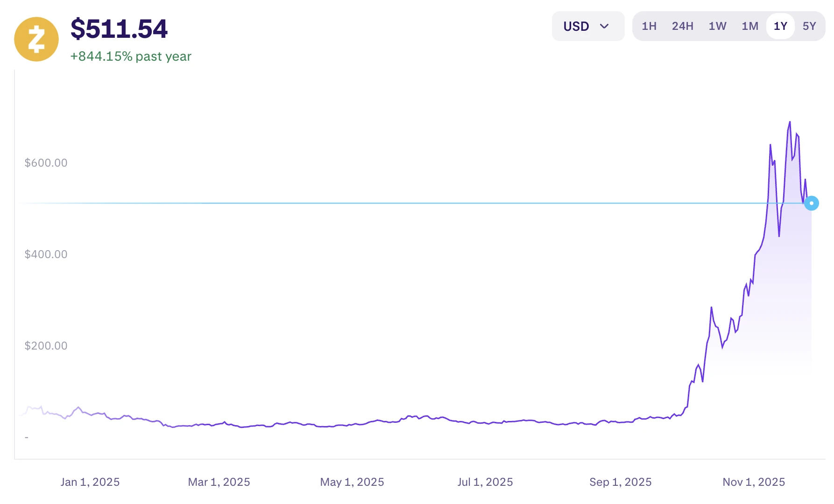Click the $200.00 y-axis label
The height and width of the screenshot is (504, 834).
(x=46, y=346)
